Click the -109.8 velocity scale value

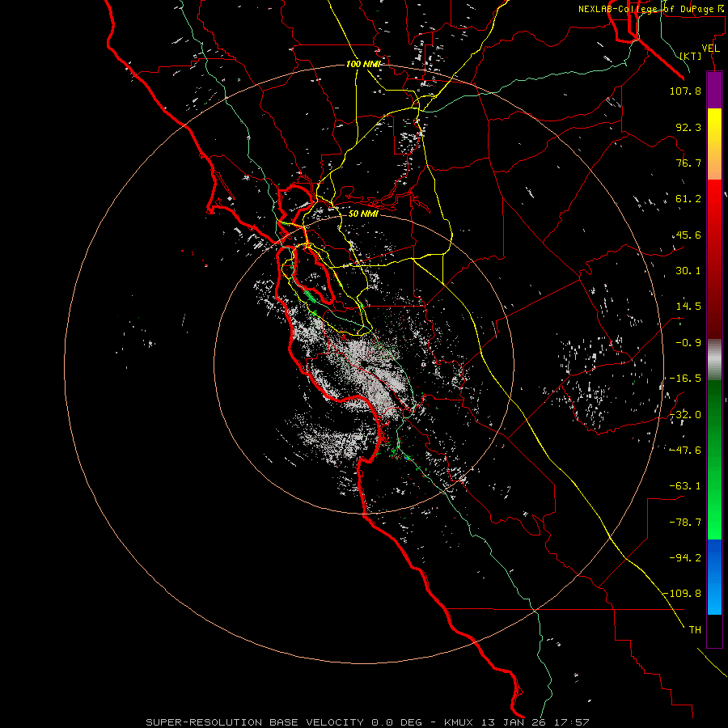coord(683,594)
